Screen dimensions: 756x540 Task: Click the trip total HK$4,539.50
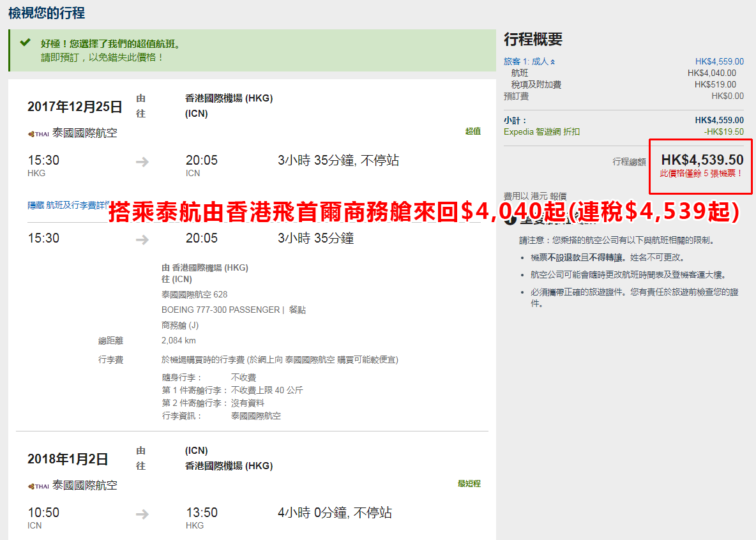[x=702, y=160]
